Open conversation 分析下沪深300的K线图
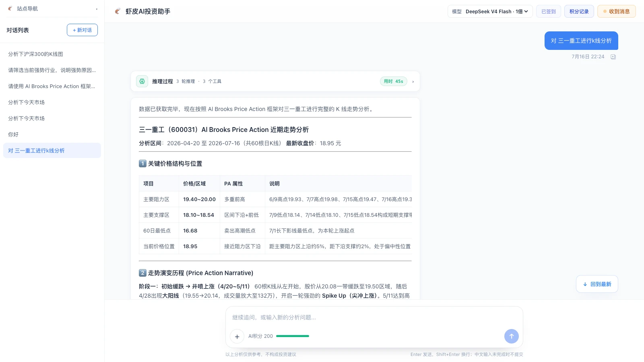Image resolution: width=644 pixels, height=362 pixels. [x=52, y=54]
